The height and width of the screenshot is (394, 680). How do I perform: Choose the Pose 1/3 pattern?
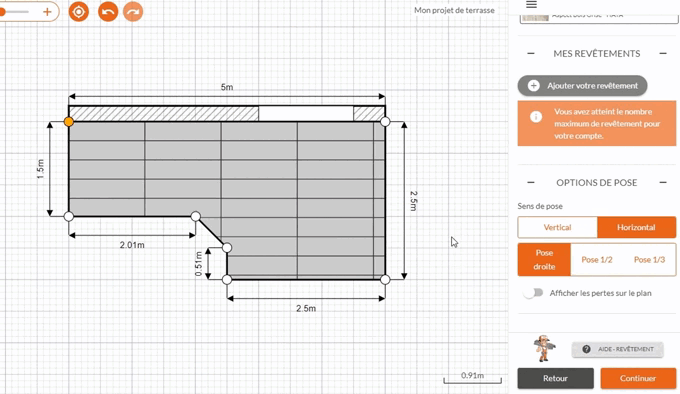click(x=649, y=260)
